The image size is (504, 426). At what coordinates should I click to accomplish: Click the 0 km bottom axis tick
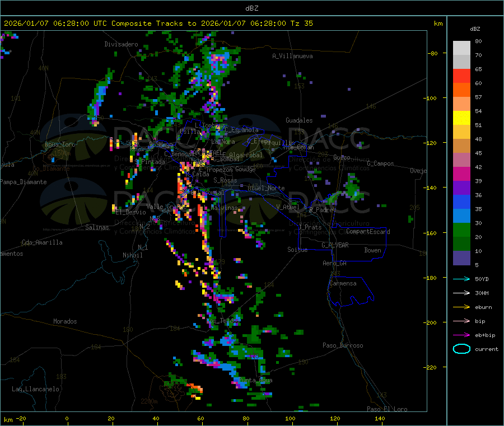(67, 419)
